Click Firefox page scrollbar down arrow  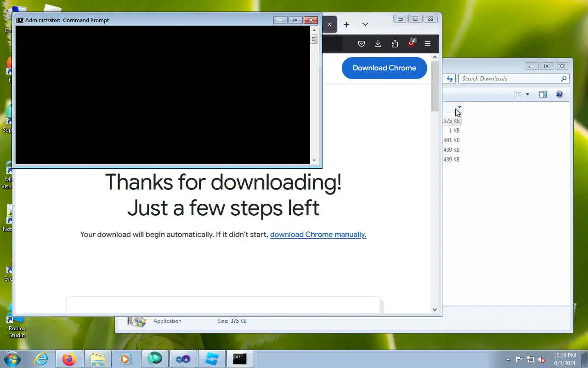(x=435, y=310)
